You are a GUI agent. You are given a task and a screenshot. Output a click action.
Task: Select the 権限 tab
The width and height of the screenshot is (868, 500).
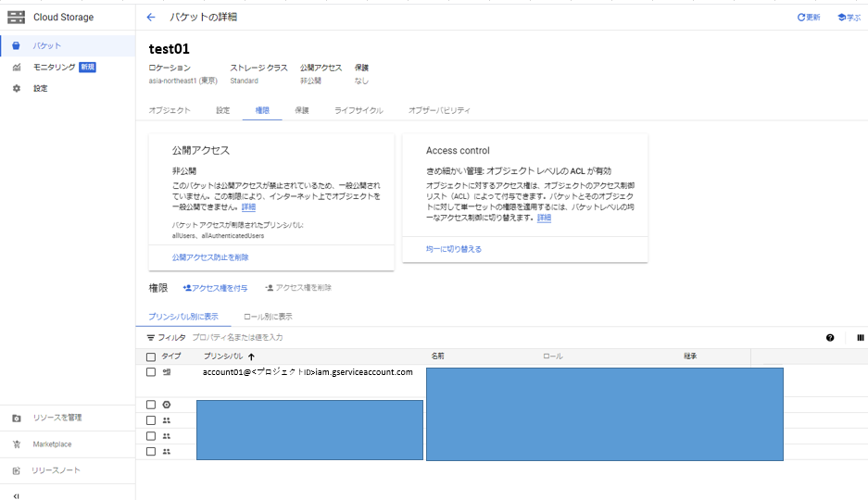262,110
